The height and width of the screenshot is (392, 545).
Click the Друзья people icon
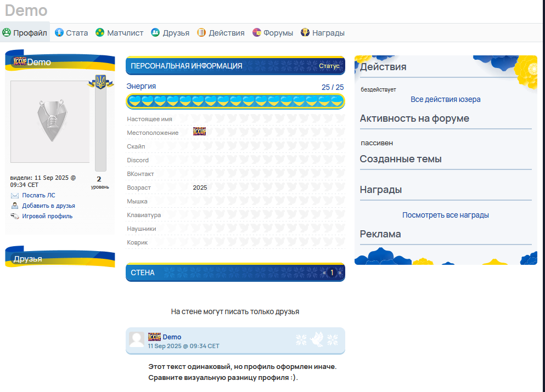coord(155,33)
